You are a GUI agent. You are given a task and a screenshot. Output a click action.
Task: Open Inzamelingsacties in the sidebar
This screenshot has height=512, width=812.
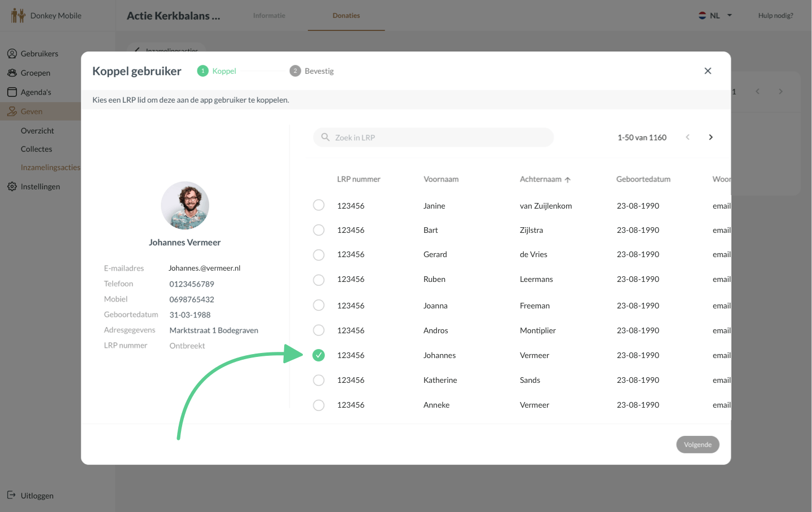(50, 167)
